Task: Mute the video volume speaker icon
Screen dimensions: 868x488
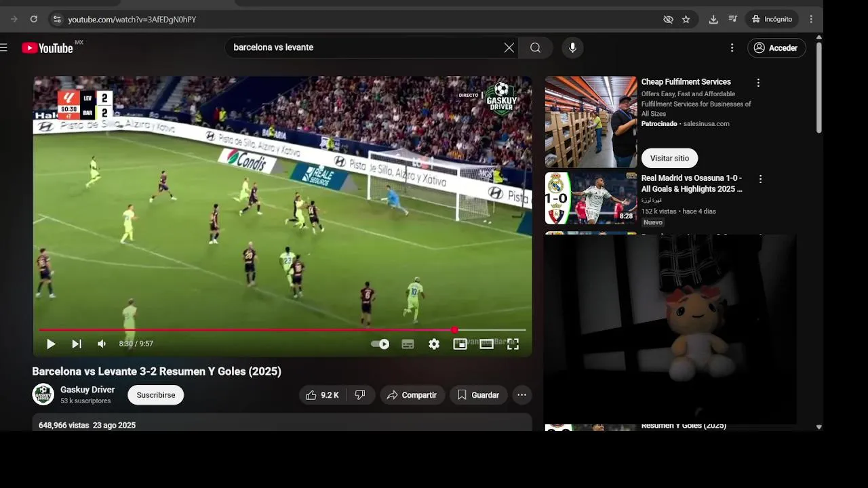Action: (102, 344)
